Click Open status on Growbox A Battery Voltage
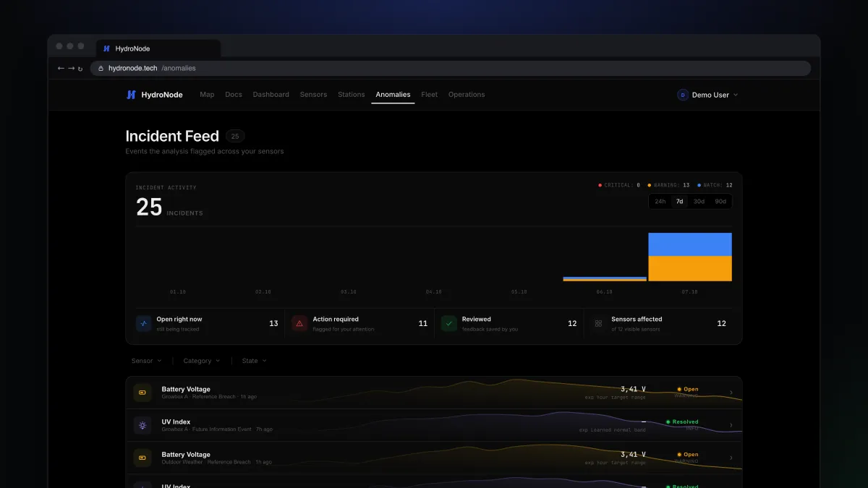 click(688, 389)
